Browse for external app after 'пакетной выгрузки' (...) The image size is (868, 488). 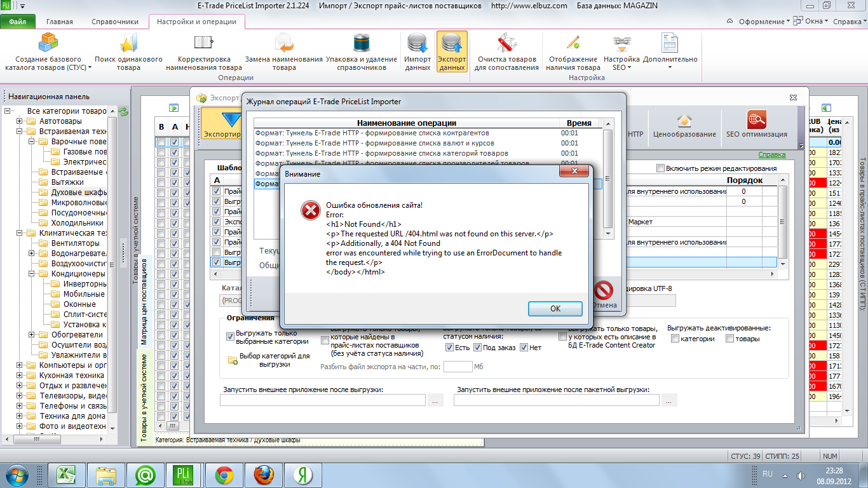coord(669,400)
